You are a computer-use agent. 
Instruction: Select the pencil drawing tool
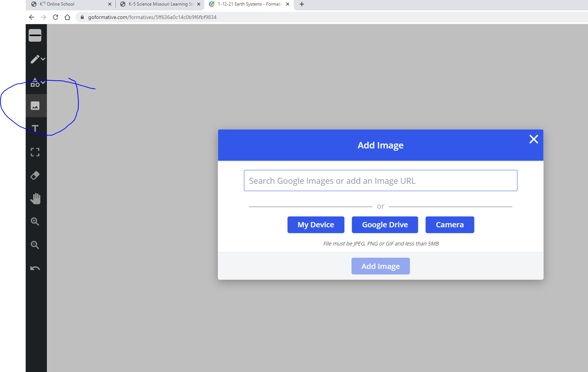35,59
